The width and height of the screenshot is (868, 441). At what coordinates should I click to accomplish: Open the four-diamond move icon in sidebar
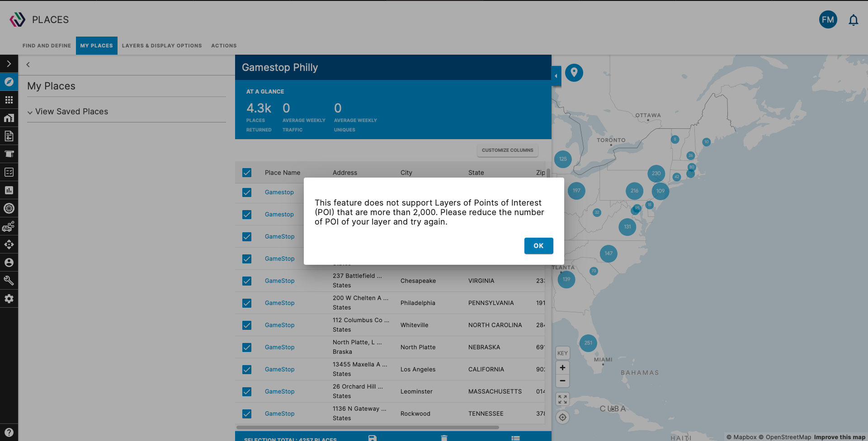coord(9,244)
